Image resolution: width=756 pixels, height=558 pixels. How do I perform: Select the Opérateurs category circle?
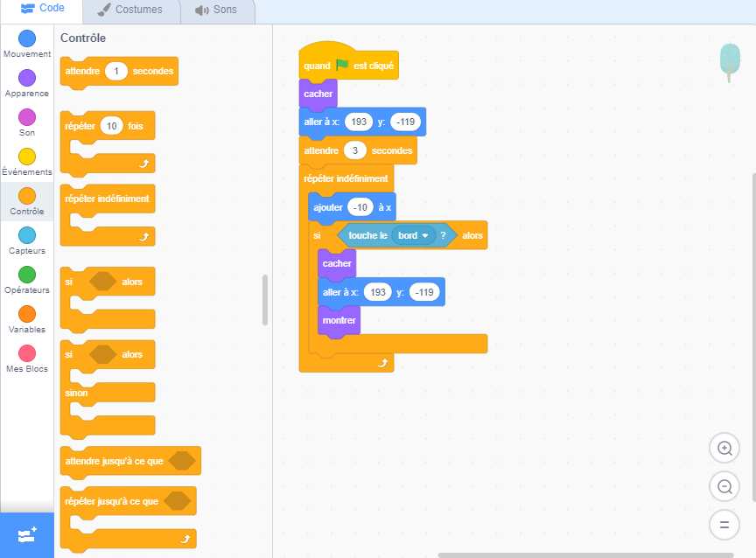(27, 275)
